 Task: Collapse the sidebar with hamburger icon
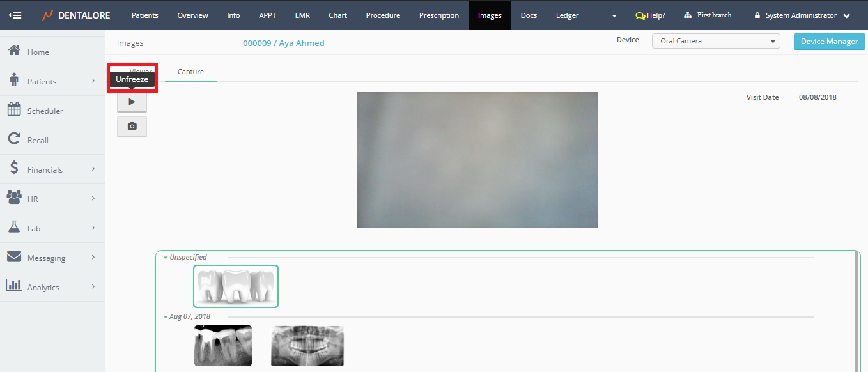point(14,15)
